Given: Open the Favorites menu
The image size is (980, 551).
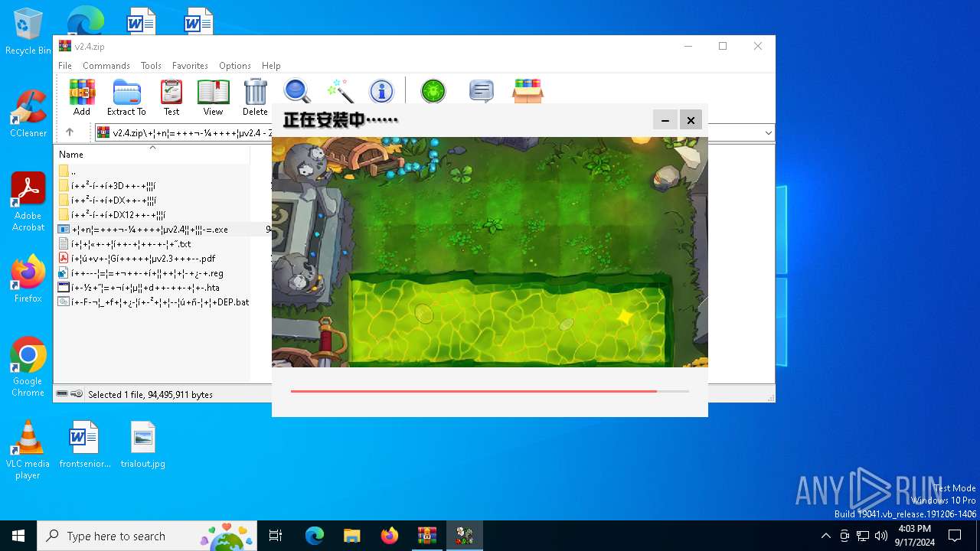Looking at the screenshot, I should [x=190, y=66].
